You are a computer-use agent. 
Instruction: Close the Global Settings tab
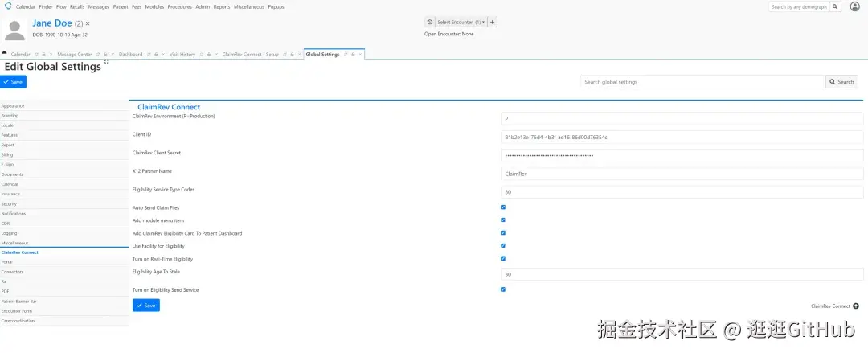tap(360, 55)
